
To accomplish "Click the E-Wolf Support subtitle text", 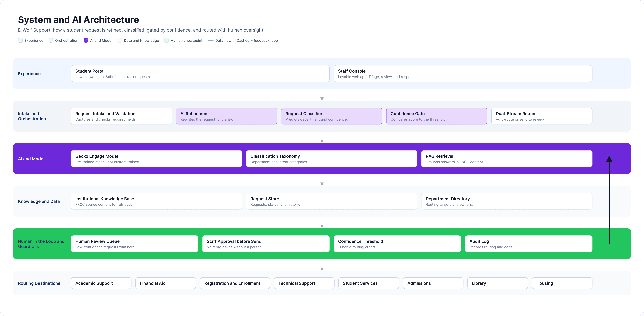I will coord(140,30).
